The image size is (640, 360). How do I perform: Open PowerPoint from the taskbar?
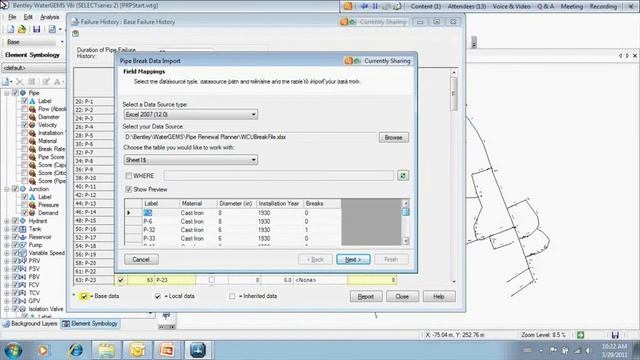click(167, 350)
